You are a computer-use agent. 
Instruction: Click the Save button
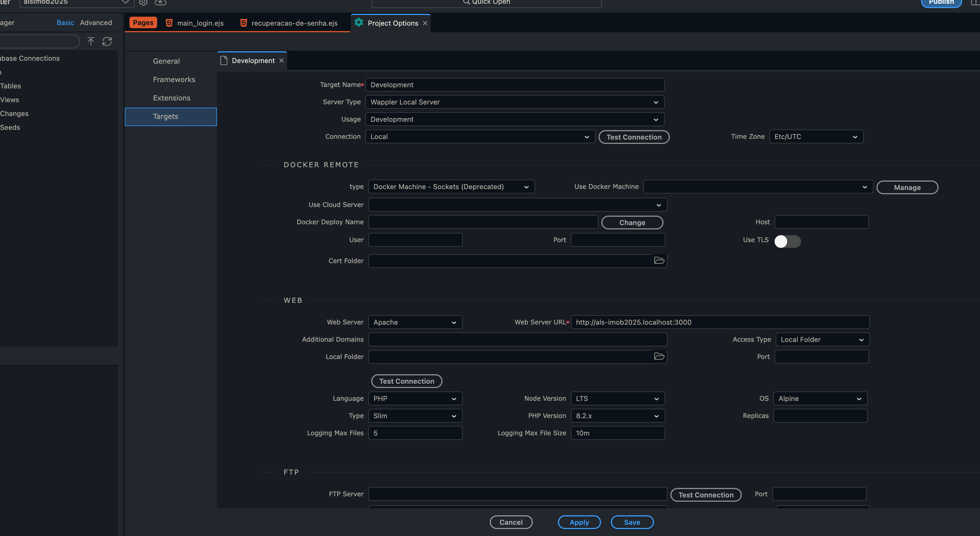point(632,522)
